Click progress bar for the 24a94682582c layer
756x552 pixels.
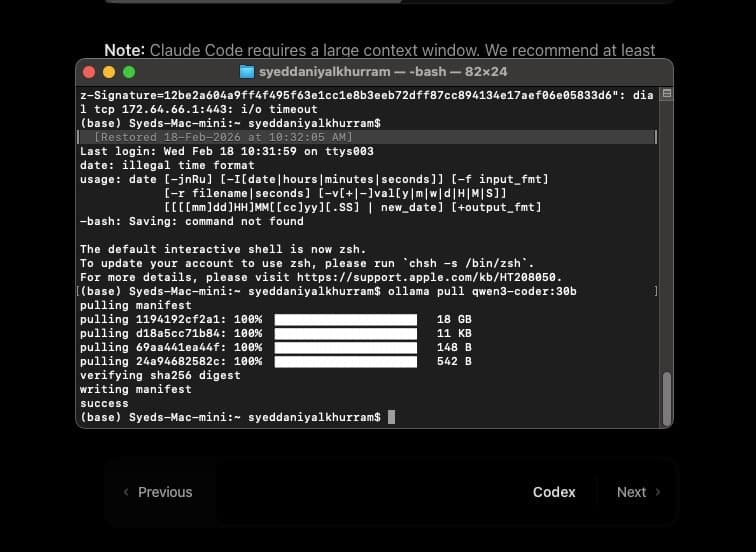[346, 362]
